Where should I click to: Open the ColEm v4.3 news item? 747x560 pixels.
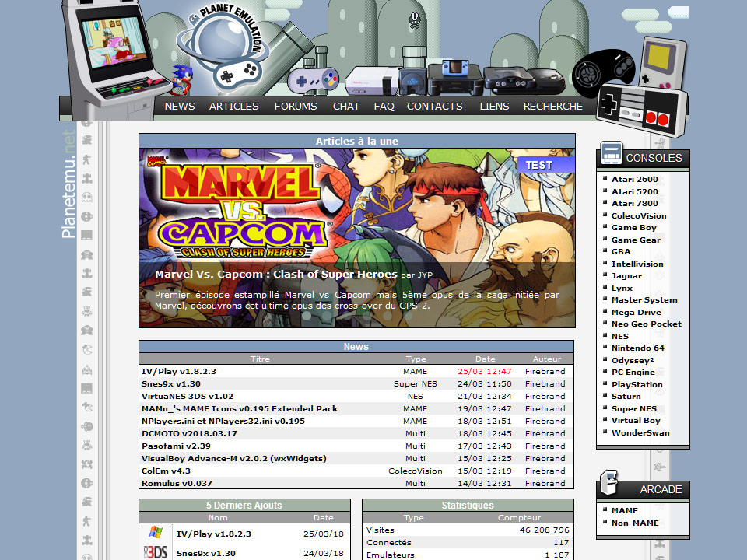[166, 471]
